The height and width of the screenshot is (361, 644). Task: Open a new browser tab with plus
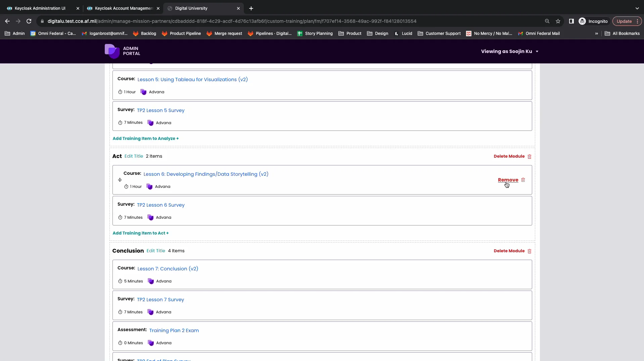pyautogui.click(x=251, y=8)
